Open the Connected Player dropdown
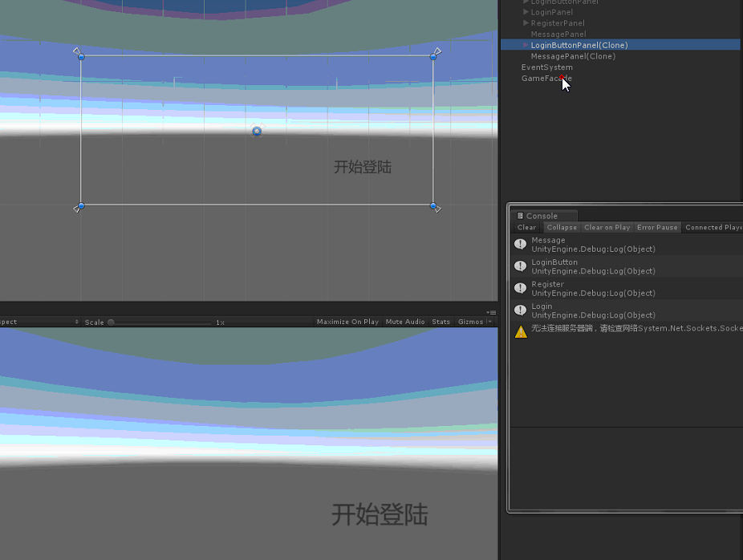The height and width of the screenshot is (560, 743). (x=713, y=227)
